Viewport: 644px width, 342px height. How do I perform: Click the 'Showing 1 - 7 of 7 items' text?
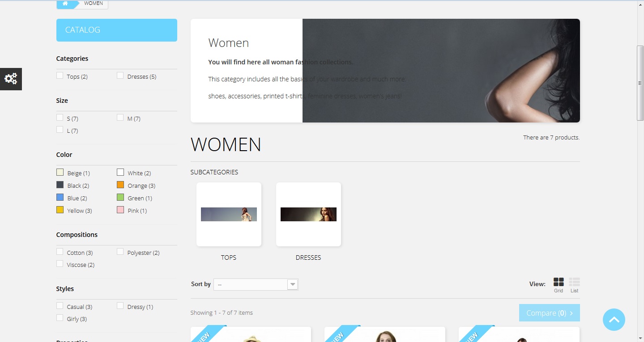pyautogui.click(x=222, y=313)
